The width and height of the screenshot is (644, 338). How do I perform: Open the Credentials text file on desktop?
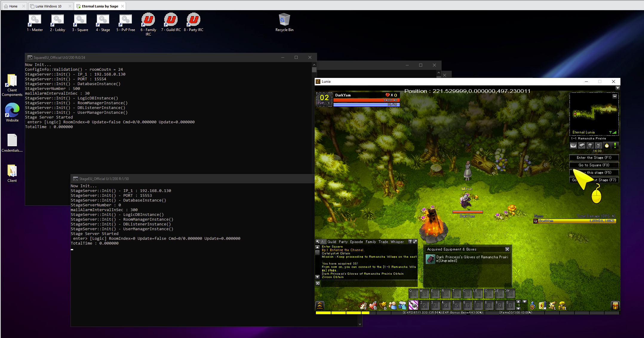coord(12,143)
